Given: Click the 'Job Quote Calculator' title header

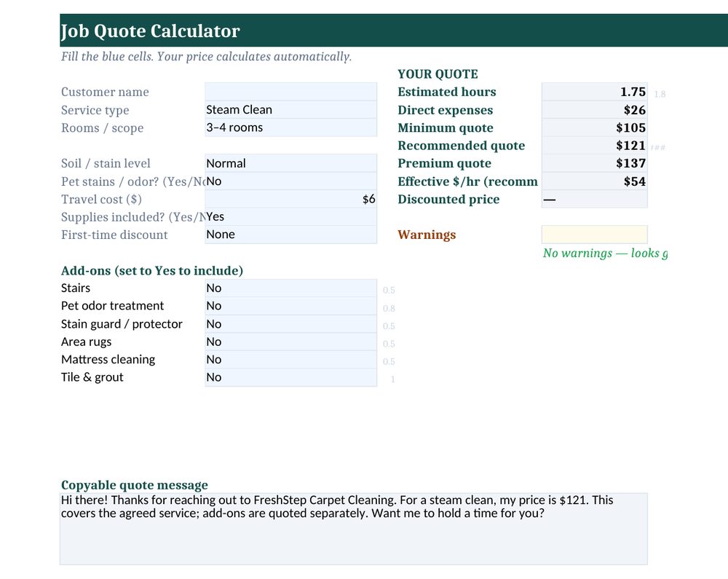Looking at the screenshot, I should coord(150,31).
